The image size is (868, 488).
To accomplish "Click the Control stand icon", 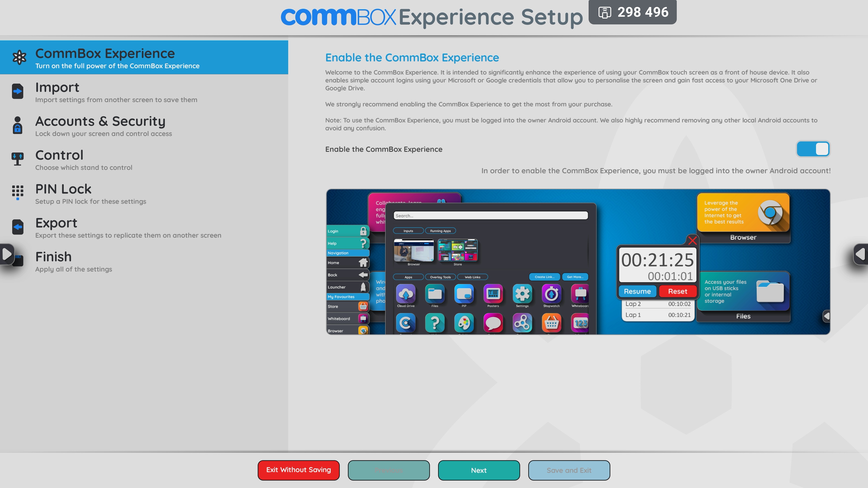I will pos(18,159).
